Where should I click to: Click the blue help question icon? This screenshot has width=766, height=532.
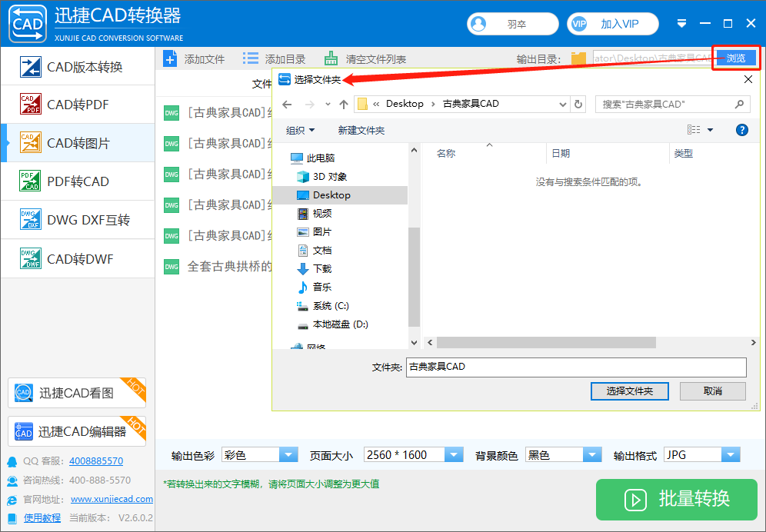(741, 130)
